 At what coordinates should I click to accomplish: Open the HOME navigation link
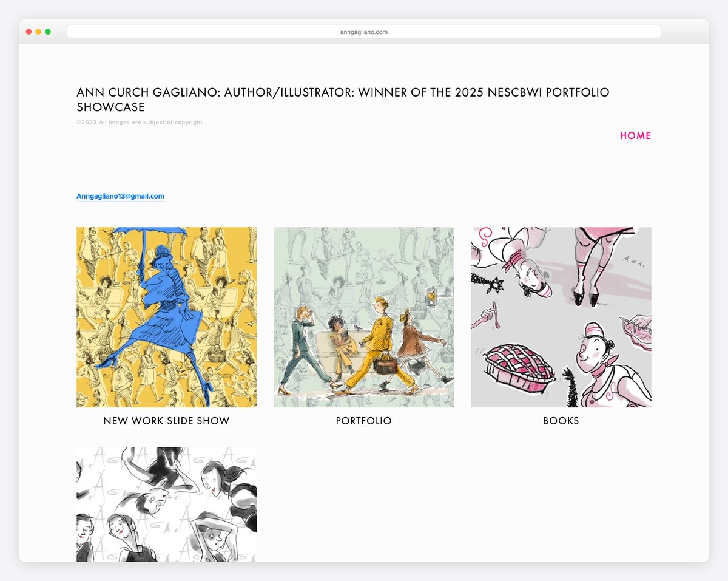635,135
